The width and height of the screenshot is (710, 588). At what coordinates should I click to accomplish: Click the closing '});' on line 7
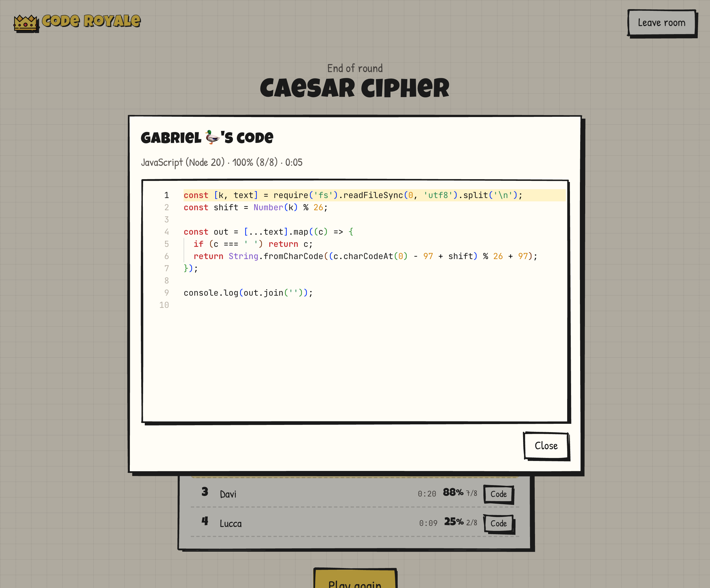[x=191, y=268]
